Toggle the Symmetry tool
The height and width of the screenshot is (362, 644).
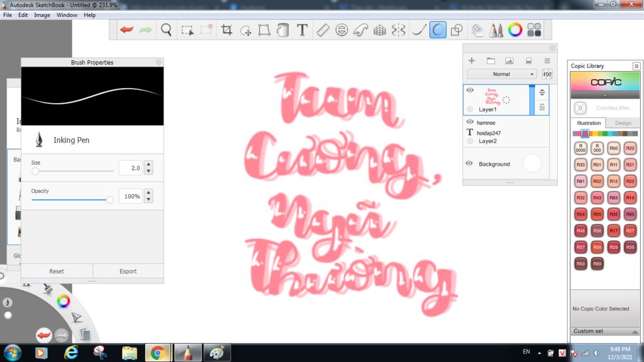point(398,30)
